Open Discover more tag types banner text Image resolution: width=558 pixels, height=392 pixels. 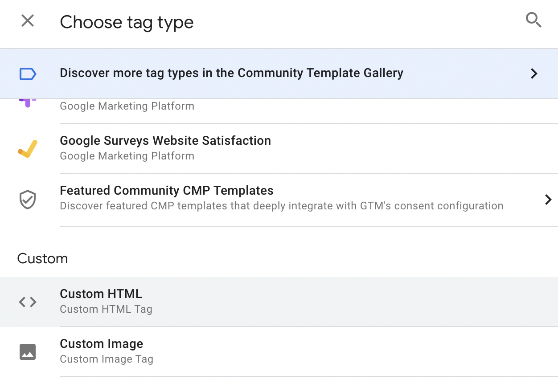point(231,73)
